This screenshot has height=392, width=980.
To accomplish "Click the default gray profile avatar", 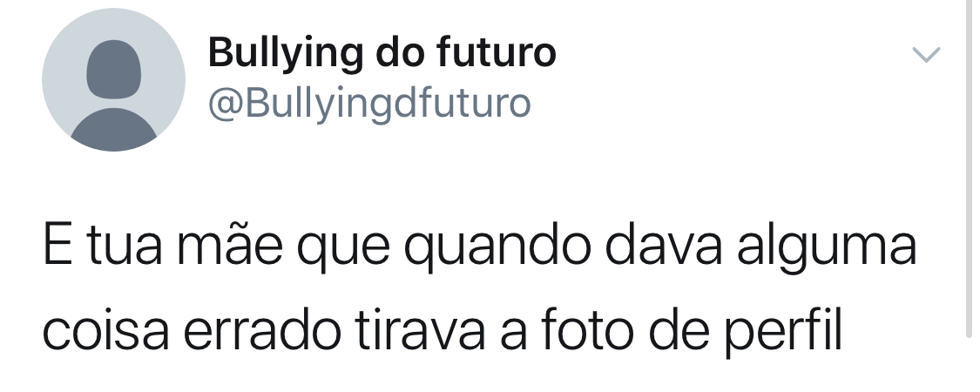I will [114, 79].
